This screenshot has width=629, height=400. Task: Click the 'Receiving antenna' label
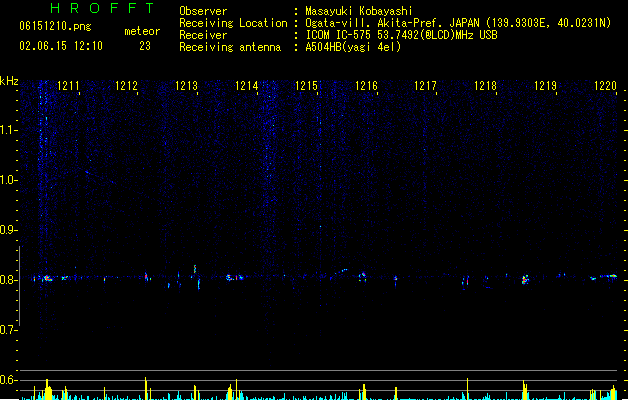(x=230, y=47)
